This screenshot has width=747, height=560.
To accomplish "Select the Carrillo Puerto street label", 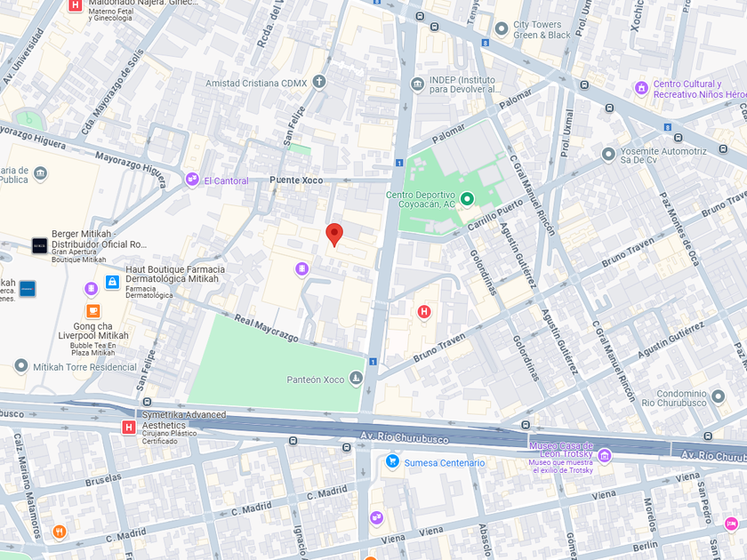I will [x=495, y=215].
